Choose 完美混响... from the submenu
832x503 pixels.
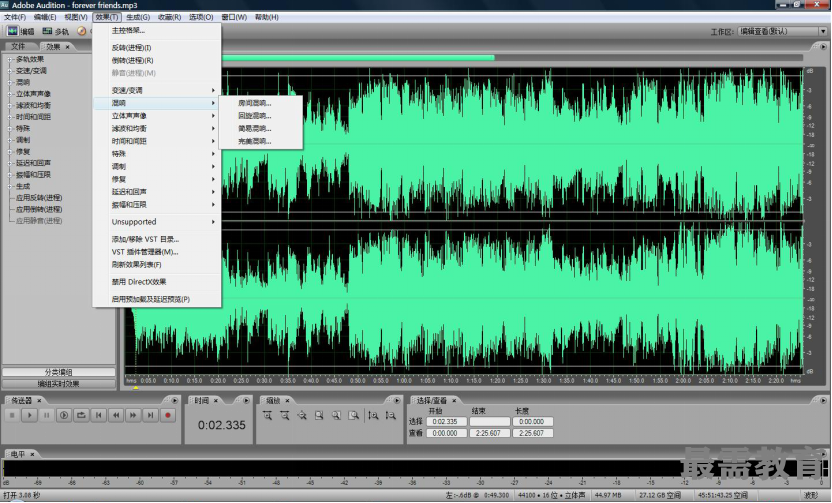click(x=261, y=142)
